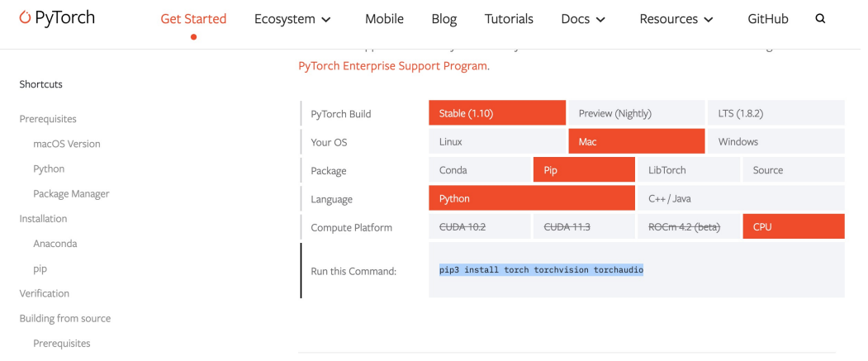Jump to the Installation section

point(43,219)
